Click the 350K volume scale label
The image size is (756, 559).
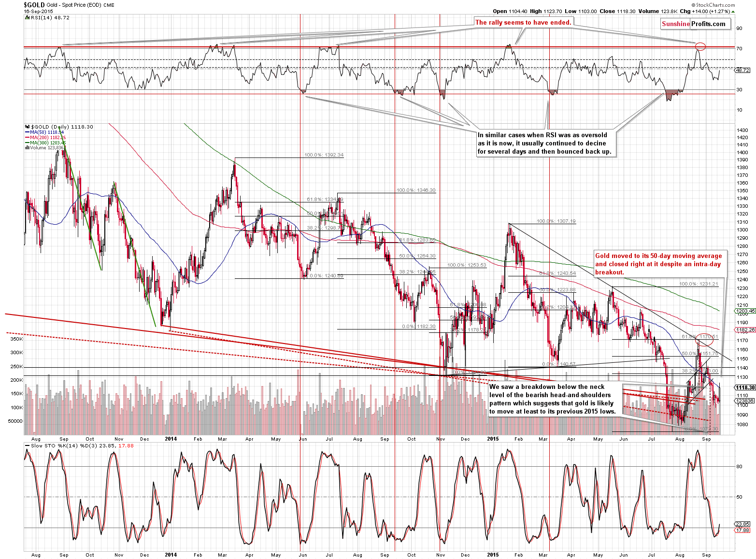[x=16, y=339]
